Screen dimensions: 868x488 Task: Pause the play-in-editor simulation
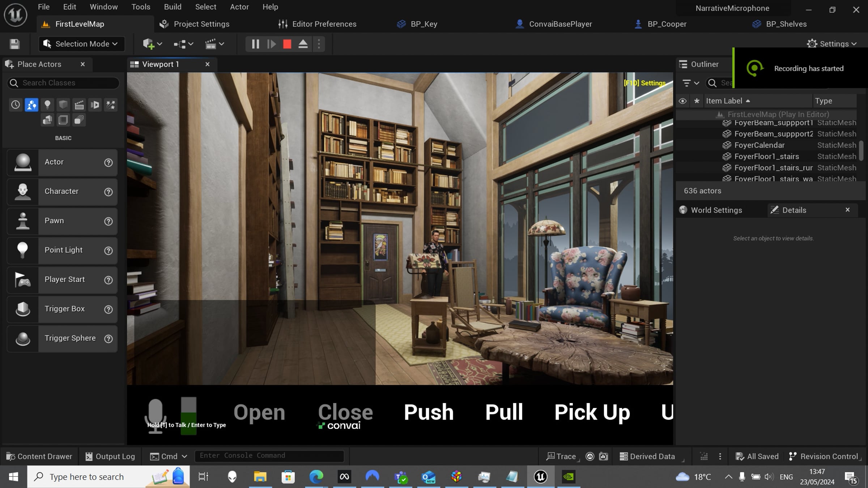click(x=255, y=44)
